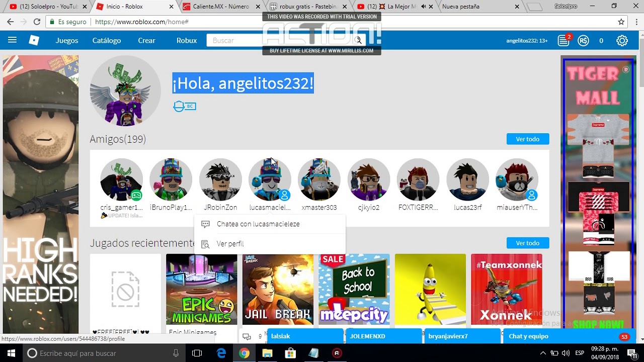Click the volume icon in system tray
Image resolution: width=644 pixels, height=362 pixels.
coord(566,353)
